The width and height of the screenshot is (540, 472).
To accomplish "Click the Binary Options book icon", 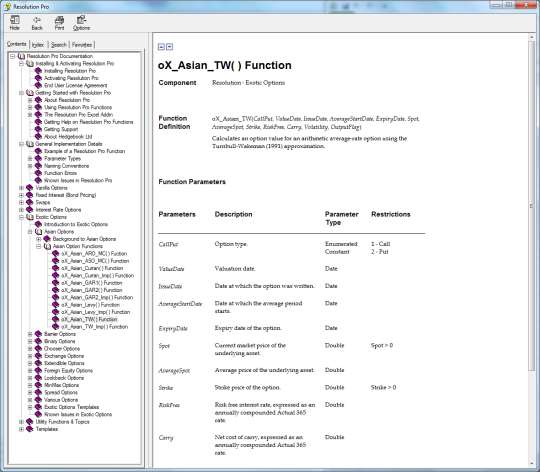I will click(x=38, y=341).
